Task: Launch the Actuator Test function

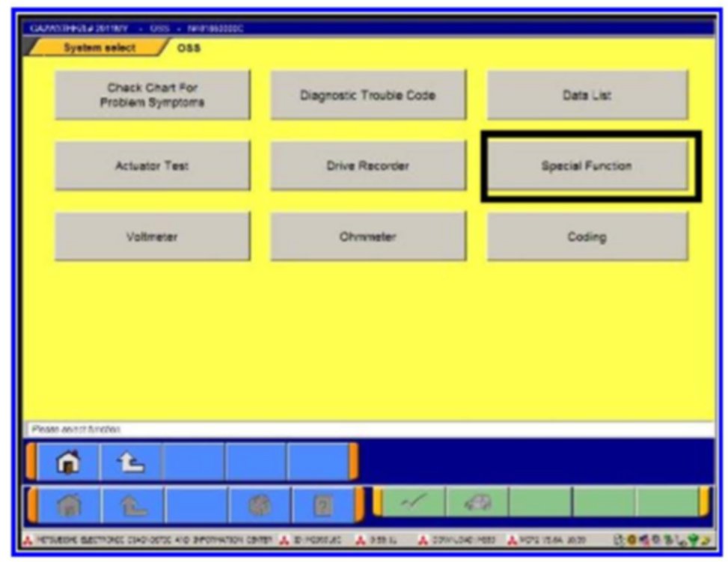Action: (x=152, y=166)
